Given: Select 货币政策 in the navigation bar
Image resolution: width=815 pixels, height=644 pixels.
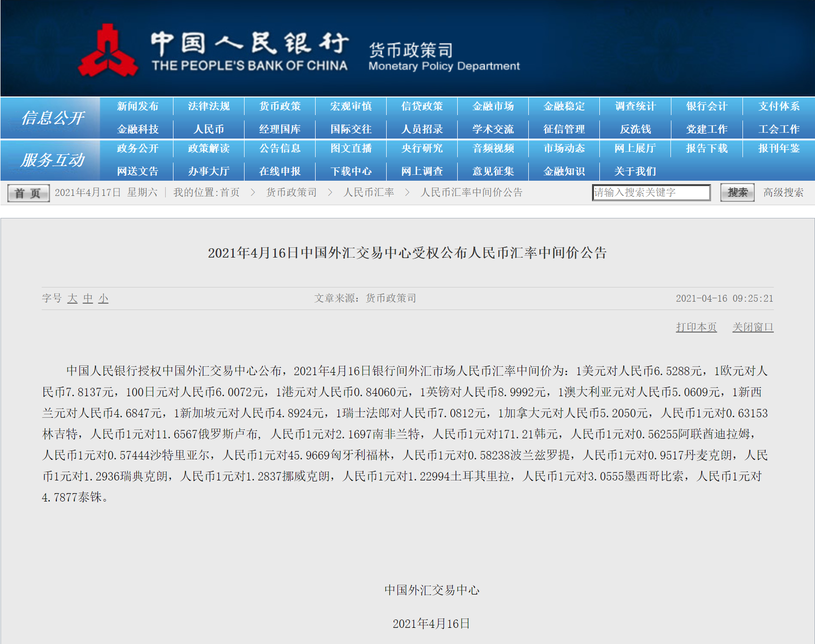Looking at the screenshot, I should 280,106.
